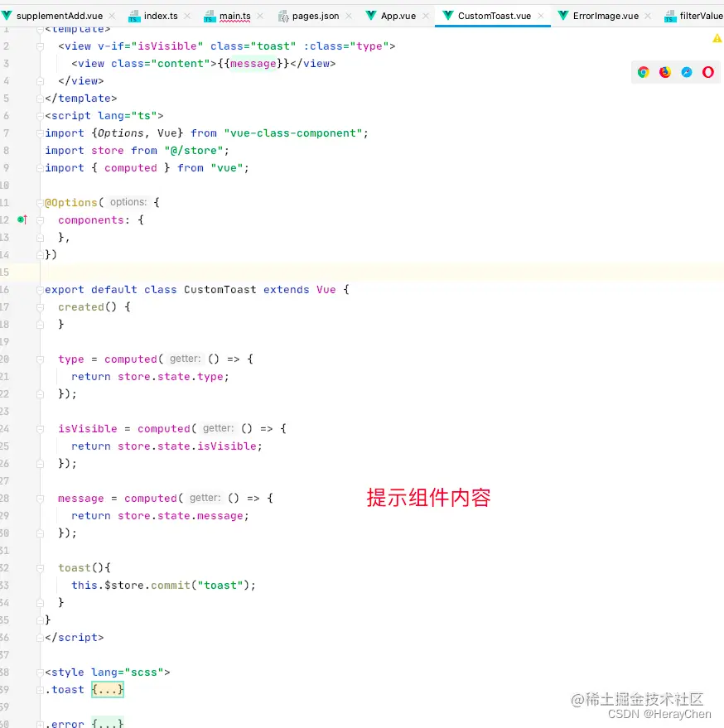Switch to the pages.json tab
This screenshot has height=728, width=724.
point(315,14)
